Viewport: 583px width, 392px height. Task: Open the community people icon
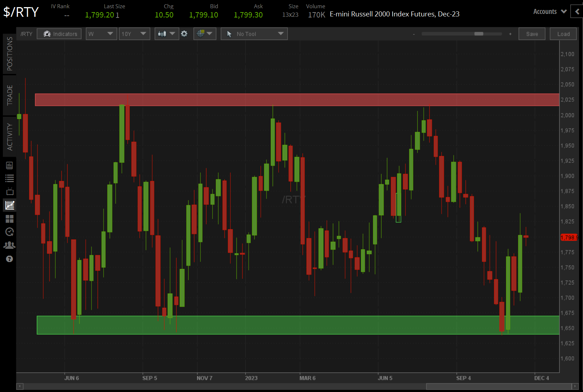click(9, 245)
